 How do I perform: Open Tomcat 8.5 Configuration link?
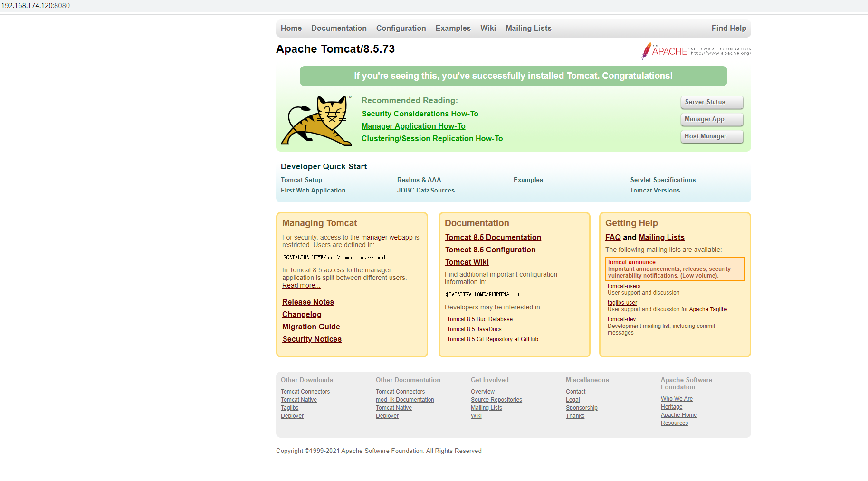pos(490,250)
